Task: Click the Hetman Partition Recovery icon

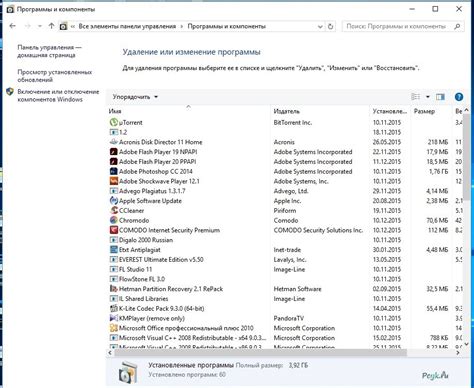Action: point(114,289)
